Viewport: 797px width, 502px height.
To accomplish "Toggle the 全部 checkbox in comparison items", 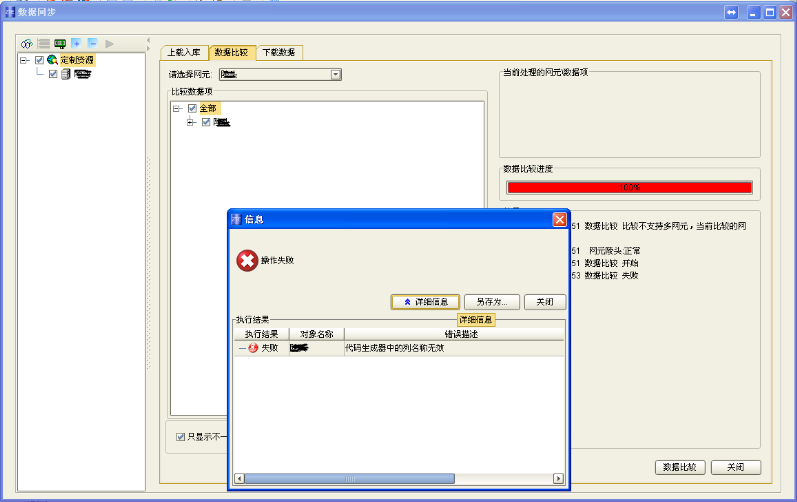I will [x=192, y=108].
